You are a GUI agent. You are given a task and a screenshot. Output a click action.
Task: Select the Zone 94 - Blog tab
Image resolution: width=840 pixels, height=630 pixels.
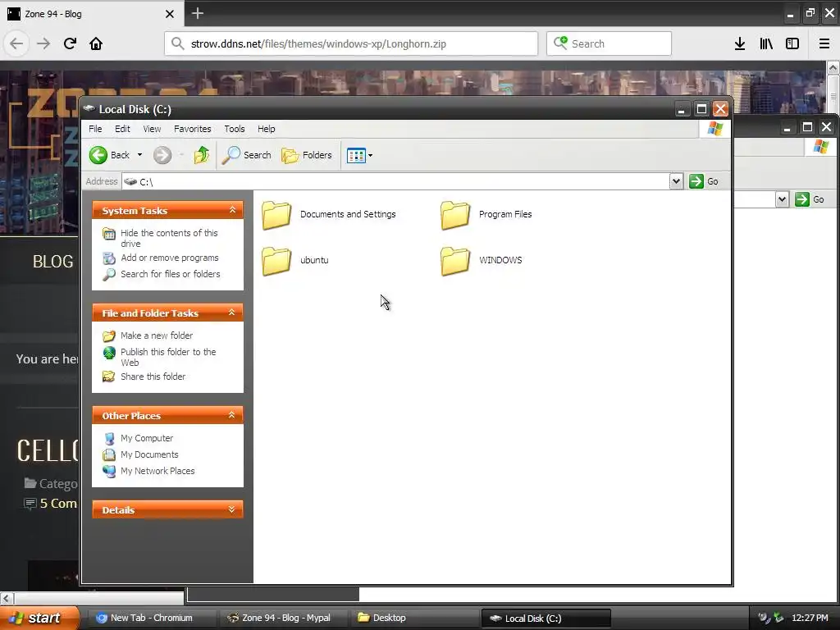91,14
